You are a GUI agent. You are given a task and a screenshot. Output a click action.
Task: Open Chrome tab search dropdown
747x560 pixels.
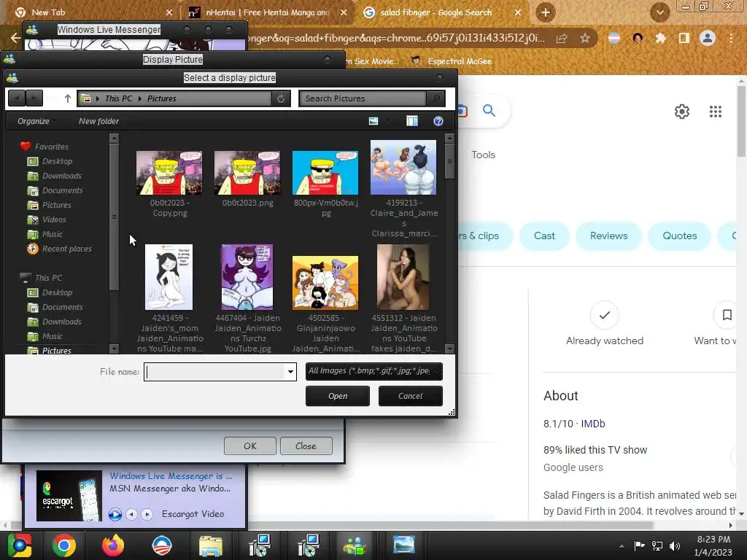659,12
